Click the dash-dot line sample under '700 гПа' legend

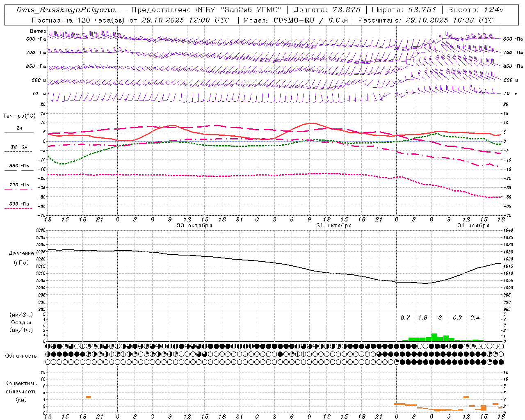pyautogui.click(x=18, y=190)
